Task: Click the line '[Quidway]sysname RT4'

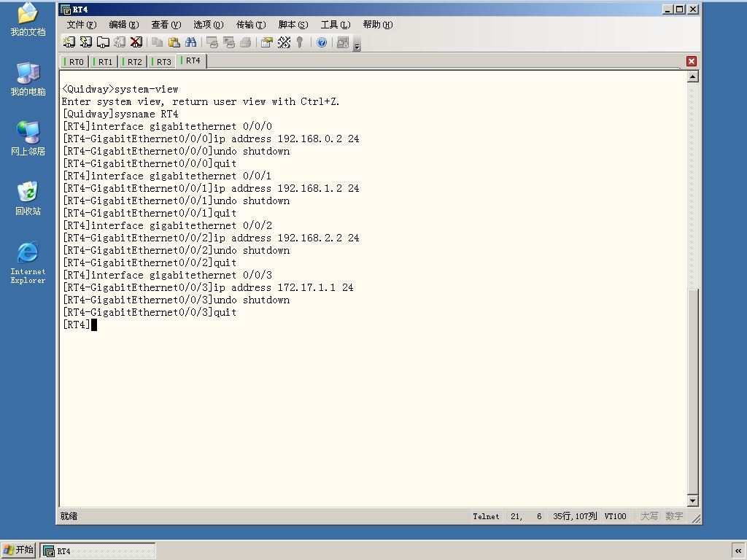Action: pyautogui.click(x=120, y=114)
